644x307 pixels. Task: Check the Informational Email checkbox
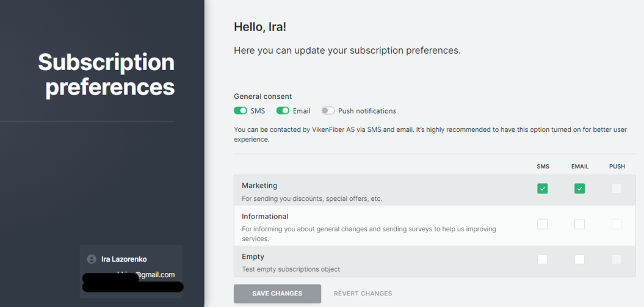click(580, 224)
